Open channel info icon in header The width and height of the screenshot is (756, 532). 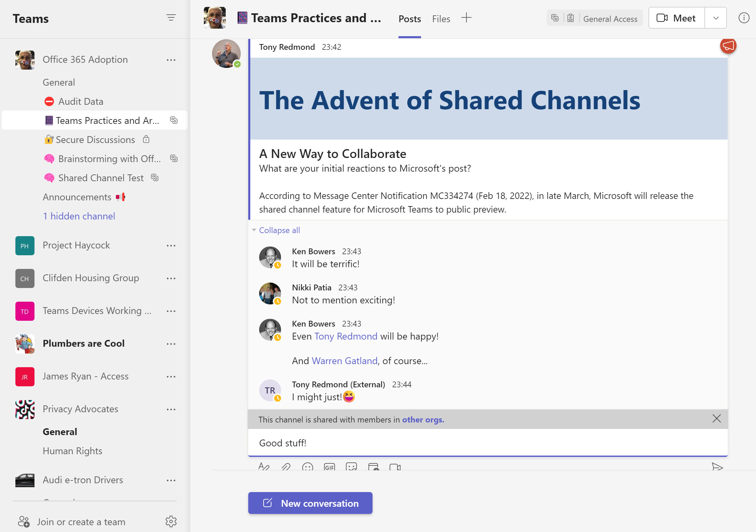(x=744, y=18)
